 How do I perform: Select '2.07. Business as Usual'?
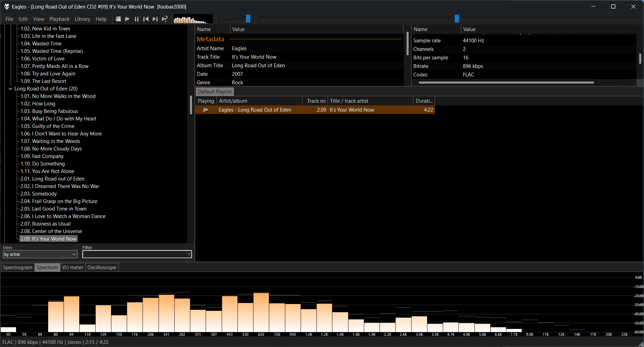click(x=46, y=224)
